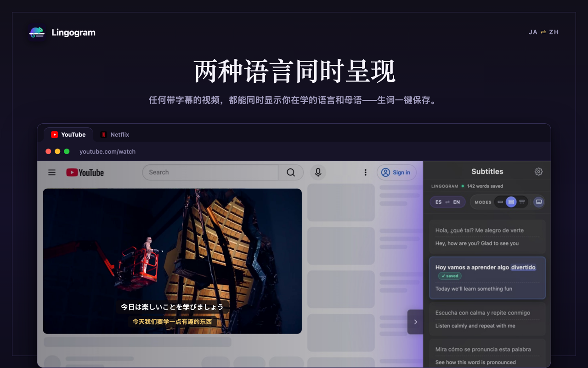The height and width of the screenshot is (368, 588).
Task: Click the ES to EN language pair pill
Action: pos(447,202)
